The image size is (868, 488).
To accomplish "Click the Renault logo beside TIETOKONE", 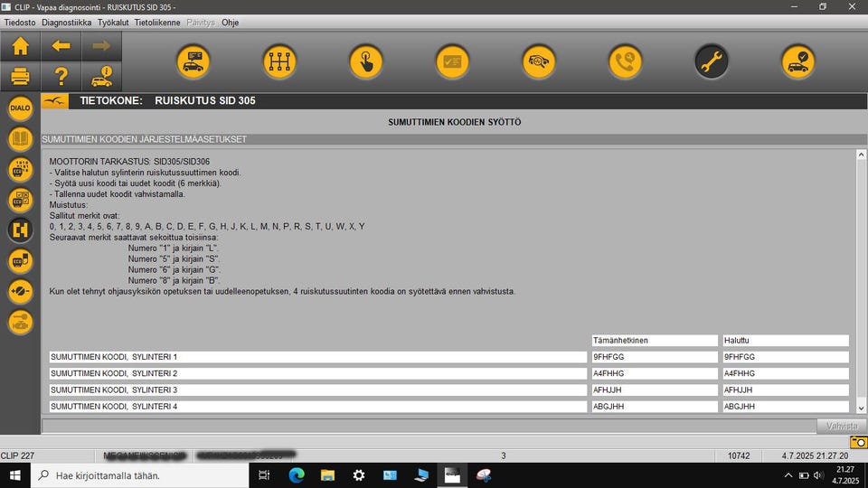I will click(x=55, y=100).
